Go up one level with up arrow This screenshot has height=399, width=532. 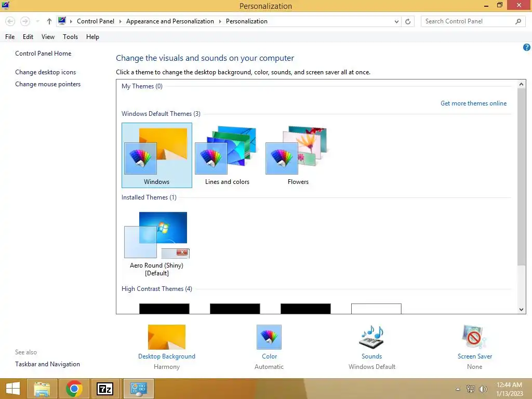[x=49, y=21]
